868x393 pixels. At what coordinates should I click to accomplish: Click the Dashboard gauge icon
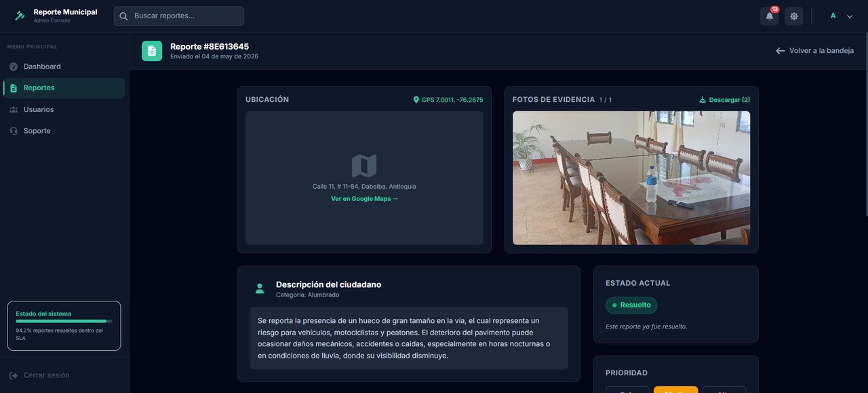(x=14, y=67)
